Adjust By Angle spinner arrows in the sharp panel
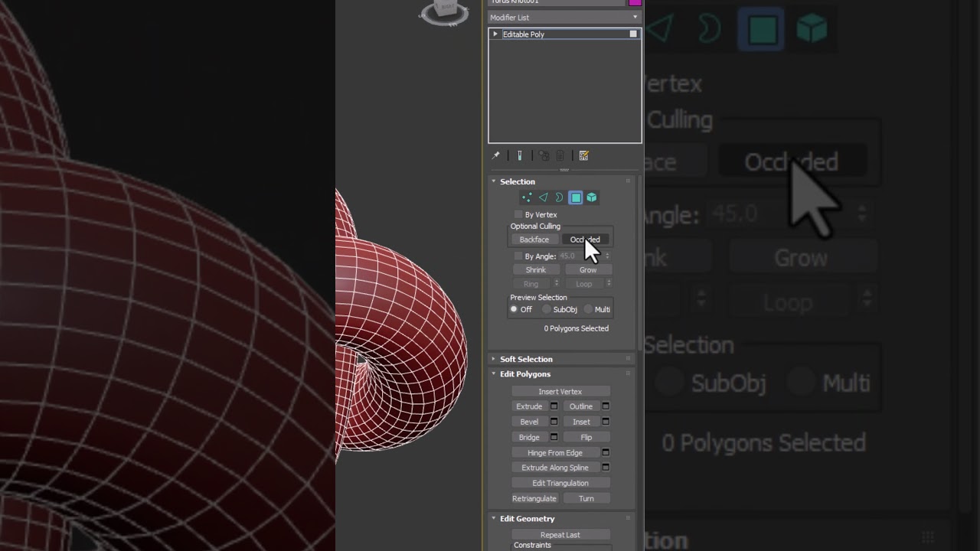 pos(608,256)
